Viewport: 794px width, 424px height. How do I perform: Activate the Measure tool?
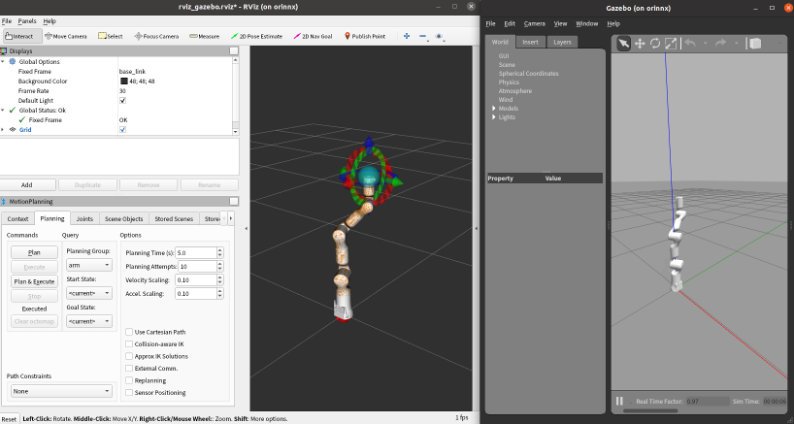click(204, 36)
